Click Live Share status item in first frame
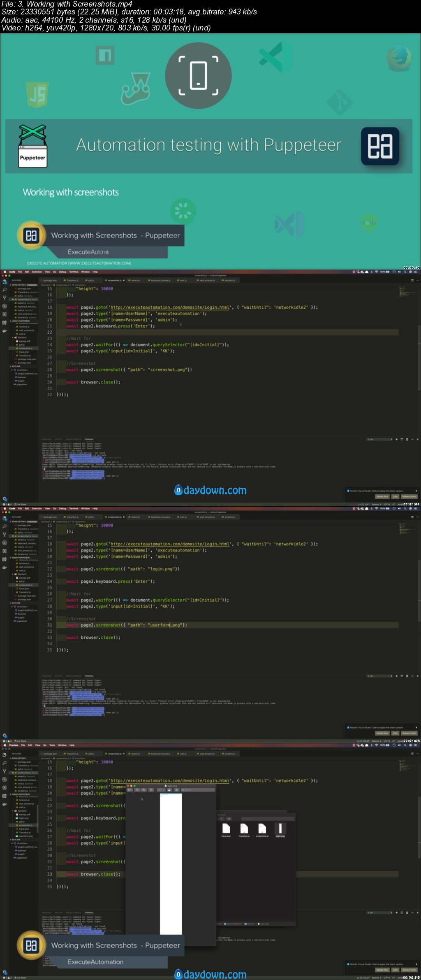This screenshot has width=421, height=980. tap(20, 504)
